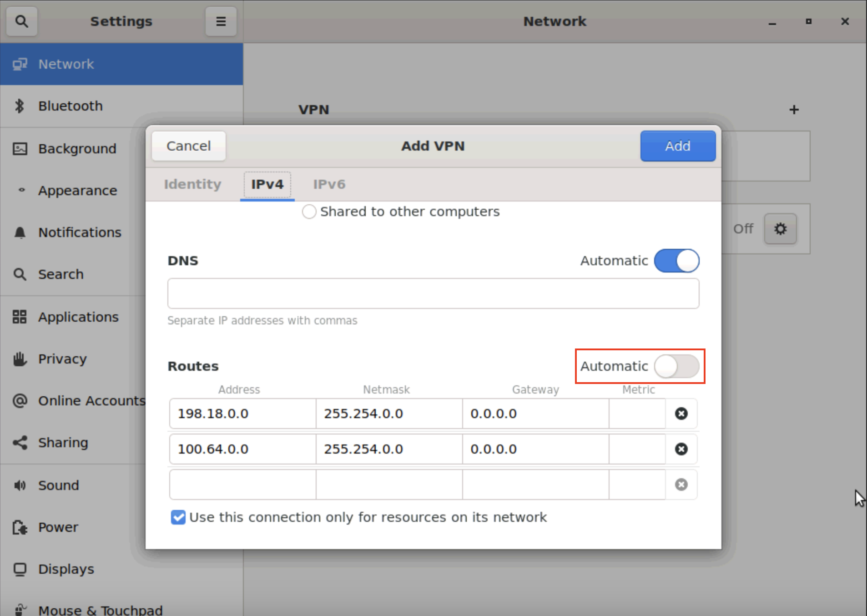Open Online Accounts in sidebar

point(73,401)
